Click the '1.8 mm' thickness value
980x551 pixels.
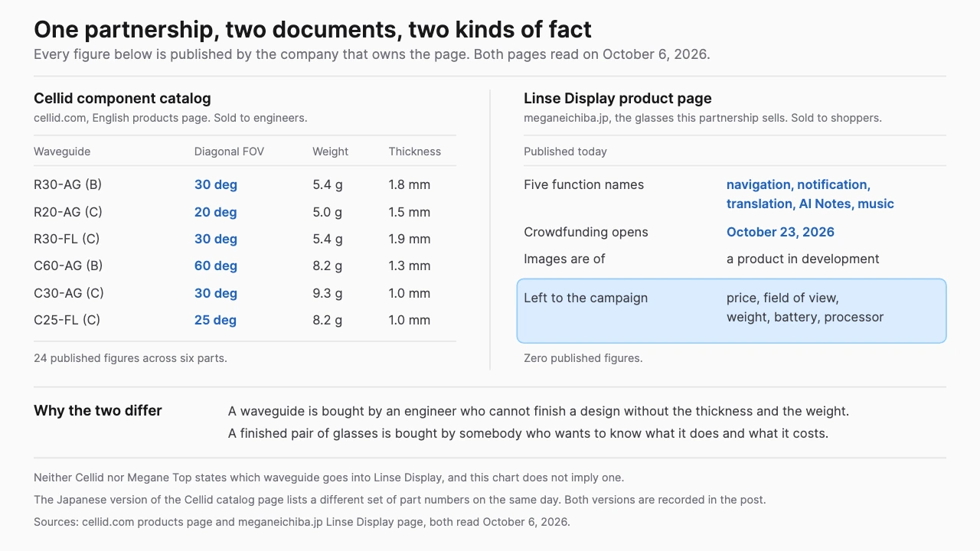tap(410, 184)
